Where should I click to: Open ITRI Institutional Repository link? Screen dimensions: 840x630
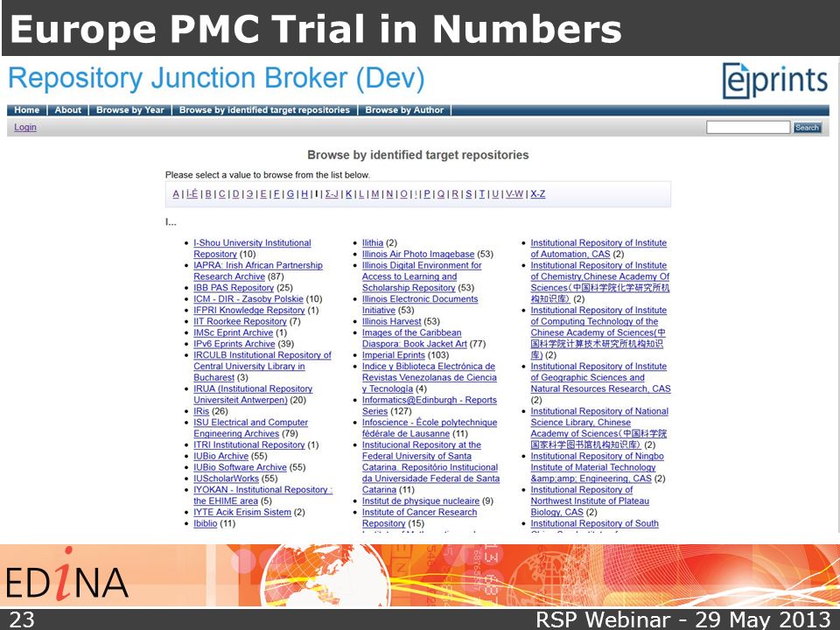(249, 444)
